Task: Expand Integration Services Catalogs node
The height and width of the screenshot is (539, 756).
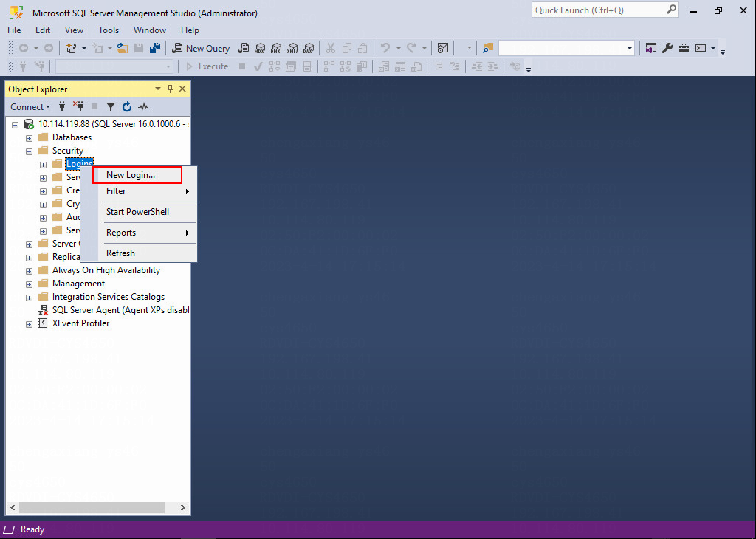Action: [x=29, y=298]
